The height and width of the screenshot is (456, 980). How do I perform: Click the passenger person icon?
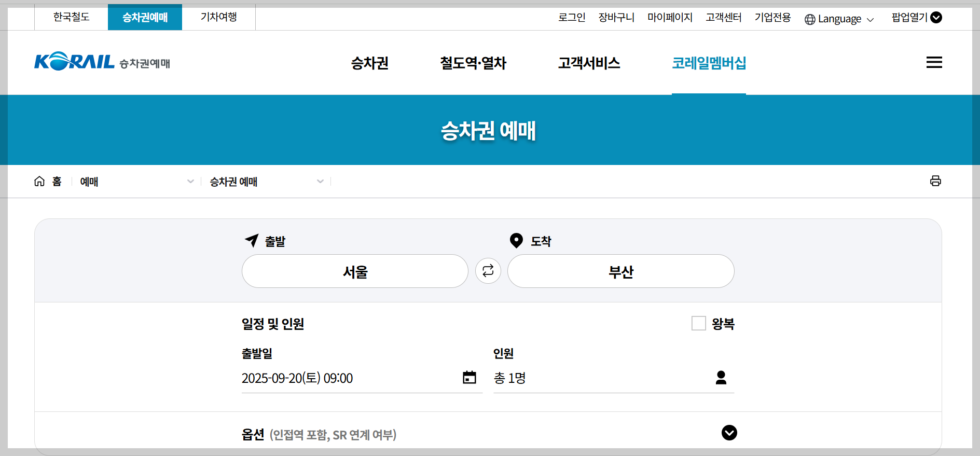point(721,377)
